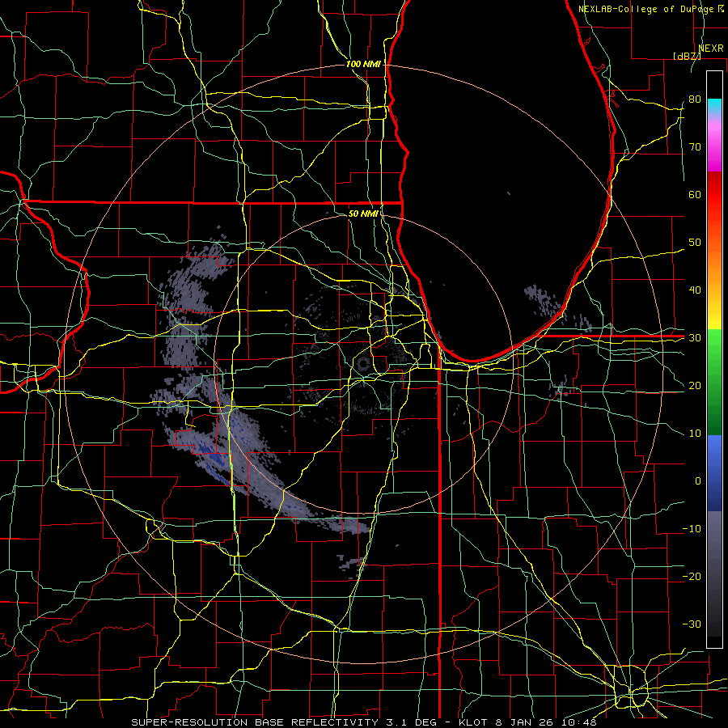Click the KLOT radar site circle at center
The width and height of the screenshot is (728, 728).
coord(363,364)
